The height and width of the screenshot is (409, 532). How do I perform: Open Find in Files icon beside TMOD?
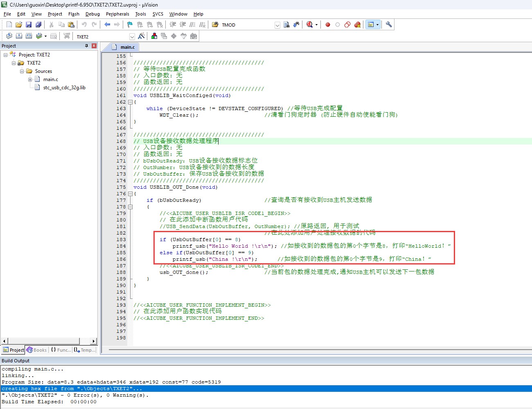215,25
